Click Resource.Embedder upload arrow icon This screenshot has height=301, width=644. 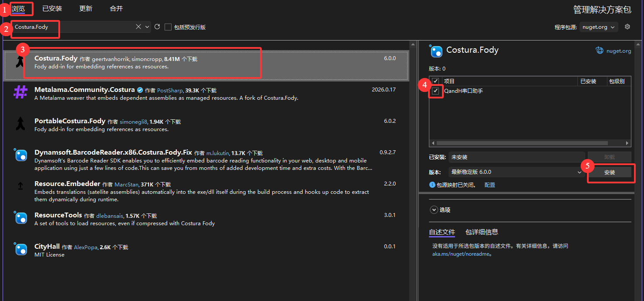20,186
